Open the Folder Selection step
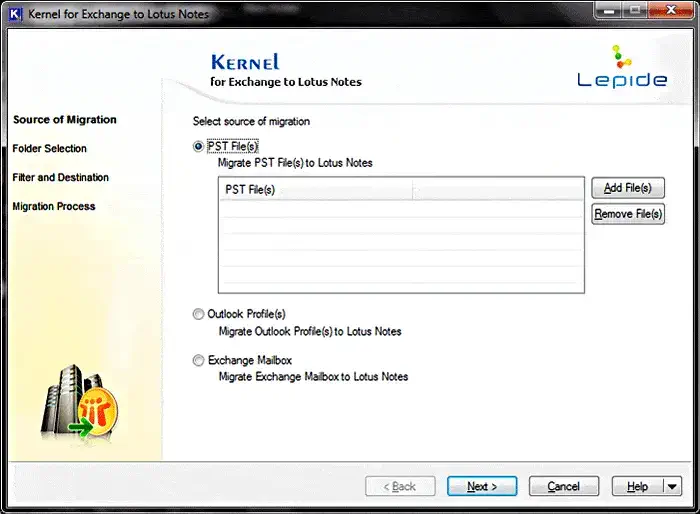This screenshot has height=514, width=700. (50, 149)
